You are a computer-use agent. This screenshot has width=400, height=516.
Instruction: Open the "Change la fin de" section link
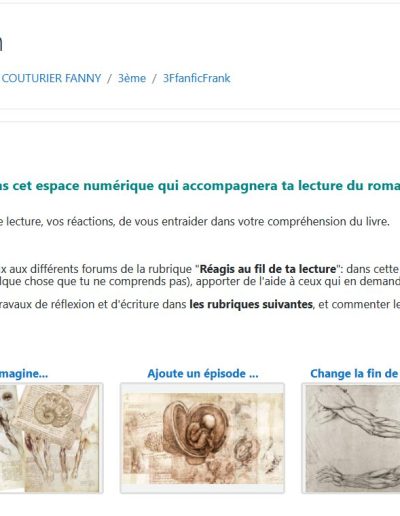(x=355, y=374)
